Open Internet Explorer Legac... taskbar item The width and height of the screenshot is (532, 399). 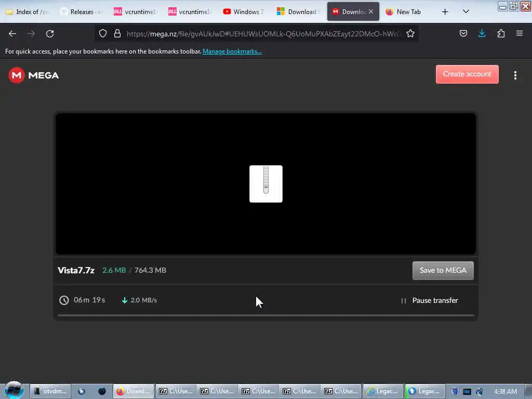pyautogui.click(x=383, y=391)
